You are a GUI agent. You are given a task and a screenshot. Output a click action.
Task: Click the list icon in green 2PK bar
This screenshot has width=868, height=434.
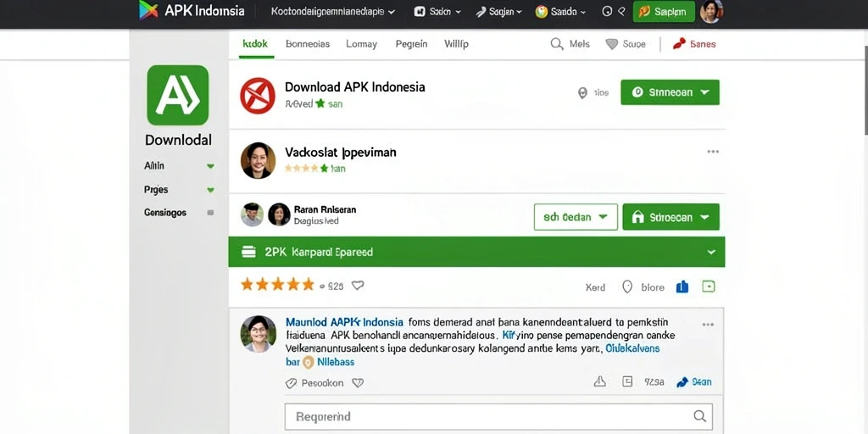249,252
